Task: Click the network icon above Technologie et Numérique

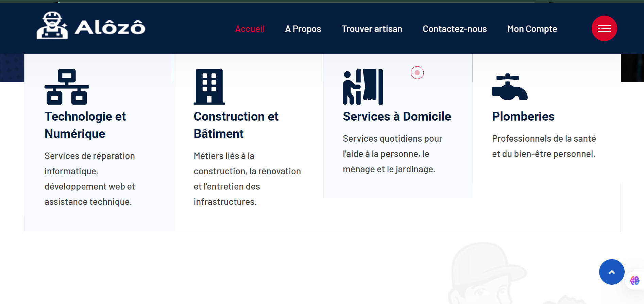Action: (x=67, y=87)
